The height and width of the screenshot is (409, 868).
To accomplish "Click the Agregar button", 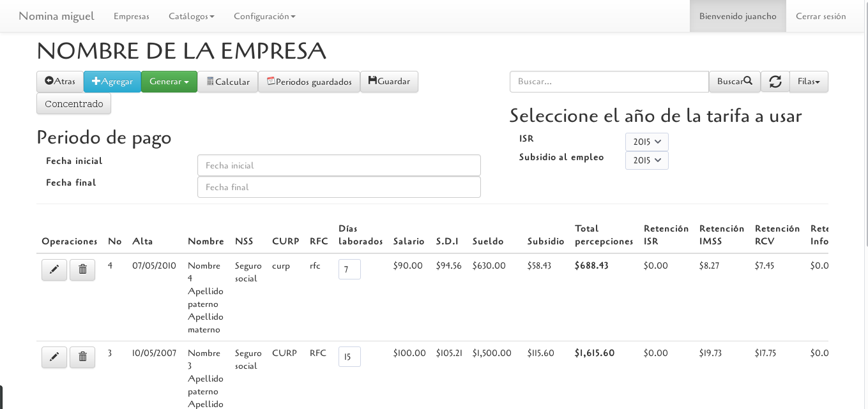I will click(112, 82).
